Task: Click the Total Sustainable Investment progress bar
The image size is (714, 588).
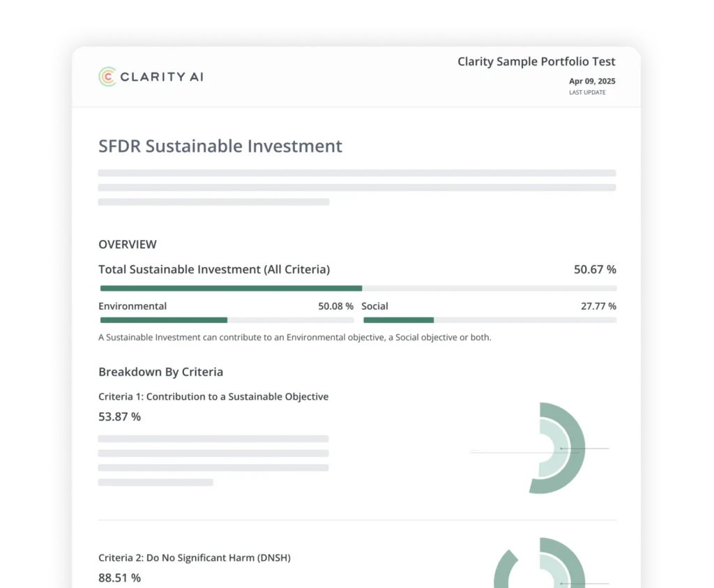Action: [358, 288]
